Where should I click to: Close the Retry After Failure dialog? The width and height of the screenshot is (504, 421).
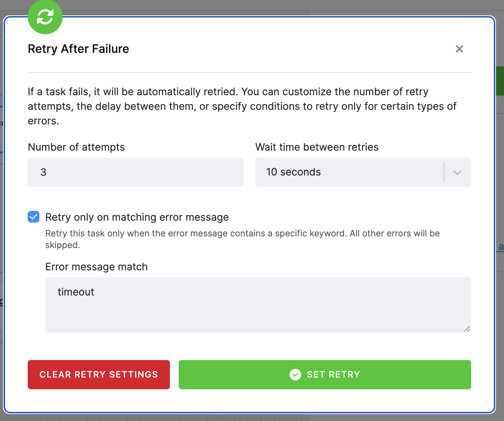click(460, 49)
